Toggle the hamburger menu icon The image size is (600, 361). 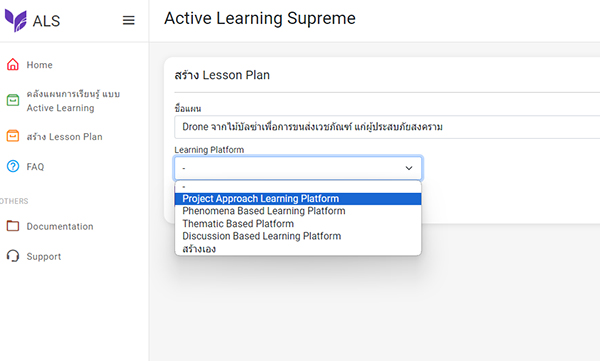click(129, 20)
